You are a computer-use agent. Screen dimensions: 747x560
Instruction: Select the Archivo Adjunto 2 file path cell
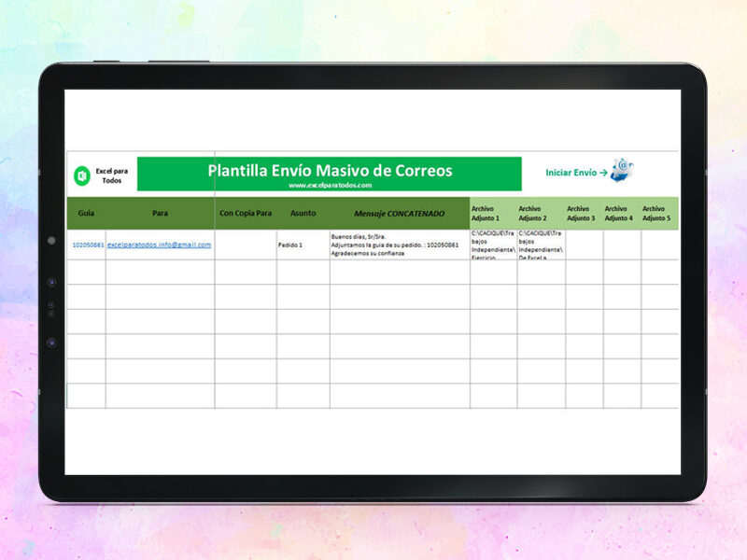[542, 245]
